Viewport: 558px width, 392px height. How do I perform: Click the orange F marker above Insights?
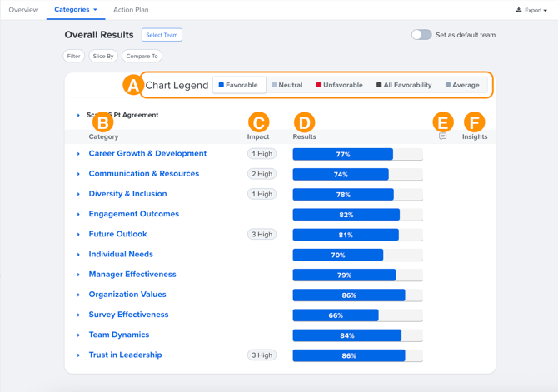[x=474, y=122]
